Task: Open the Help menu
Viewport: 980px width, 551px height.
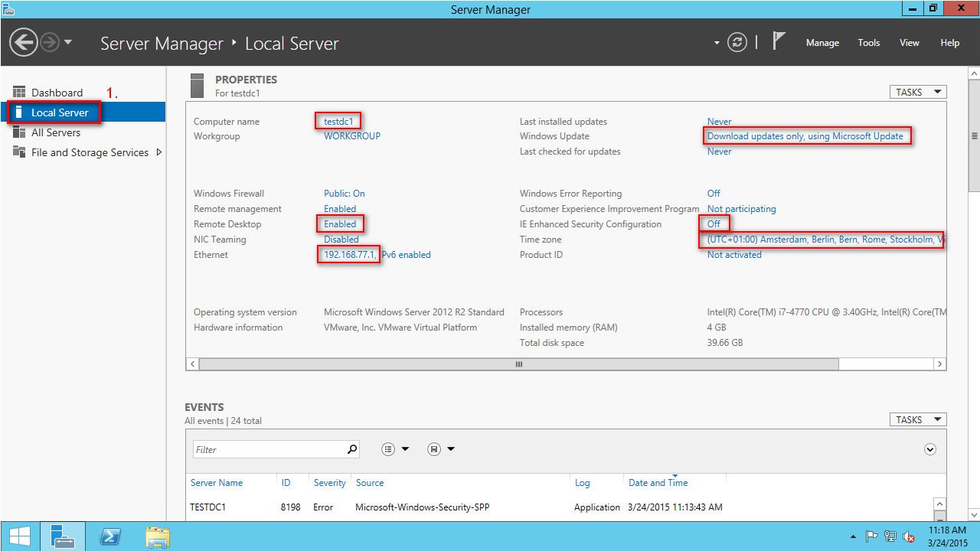Action: coord(950,43)
